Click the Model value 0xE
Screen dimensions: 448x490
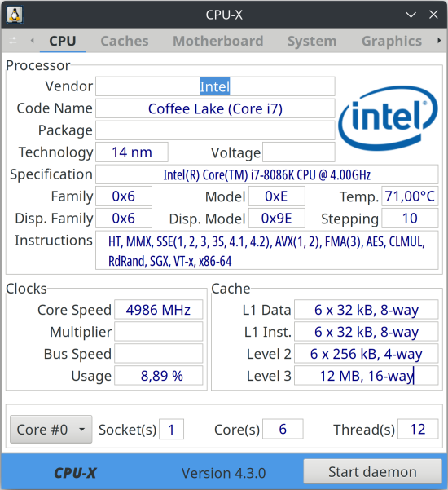click(277, 196)
